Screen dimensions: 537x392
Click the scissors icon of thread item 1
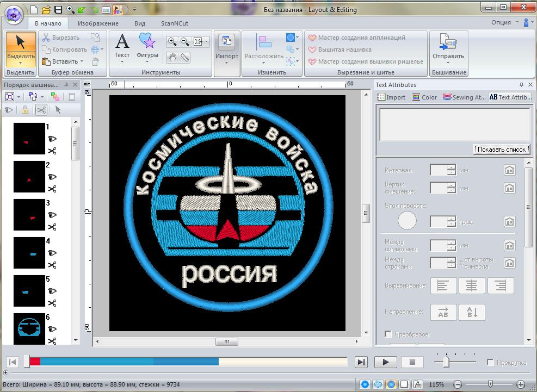click(52, 151)
